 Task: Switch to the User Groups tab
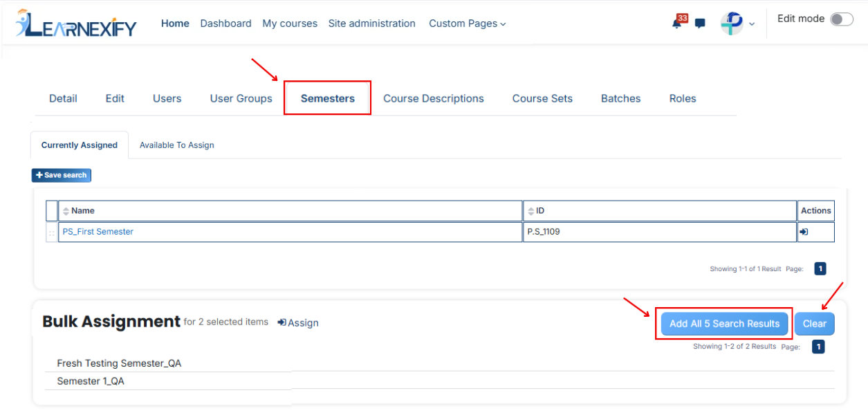pos(241,98)
